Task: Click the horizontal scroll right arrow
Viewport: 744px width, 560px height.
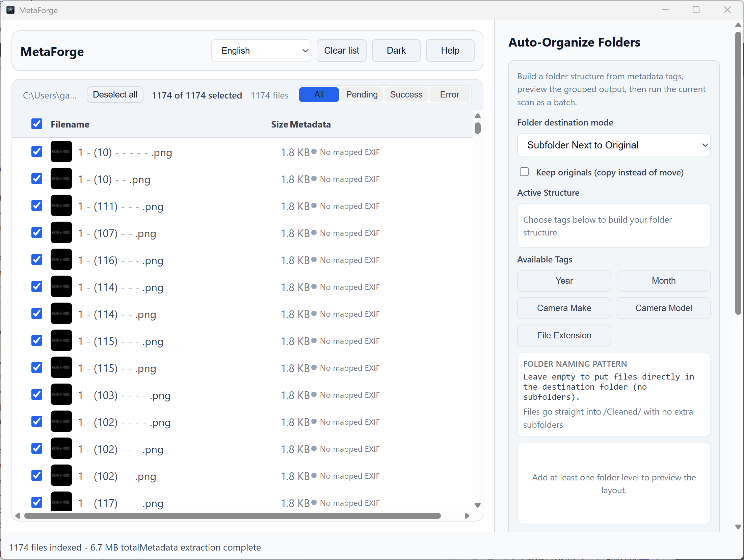Action: 467,516
